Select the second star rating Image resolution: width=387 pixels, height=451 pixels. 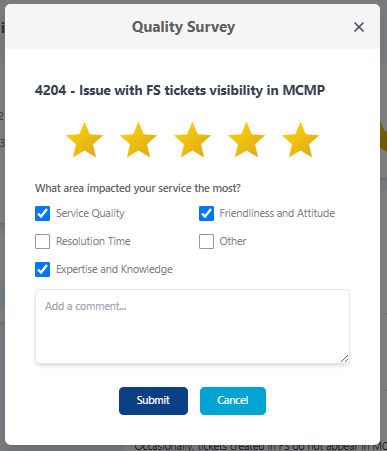click(138, 140)
